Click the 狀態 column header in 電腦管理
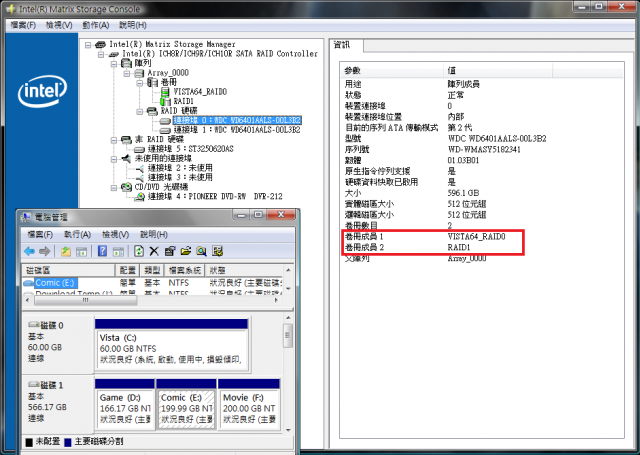Image resolution: width=640 pixels, height=455 pixels. (244, 271)
